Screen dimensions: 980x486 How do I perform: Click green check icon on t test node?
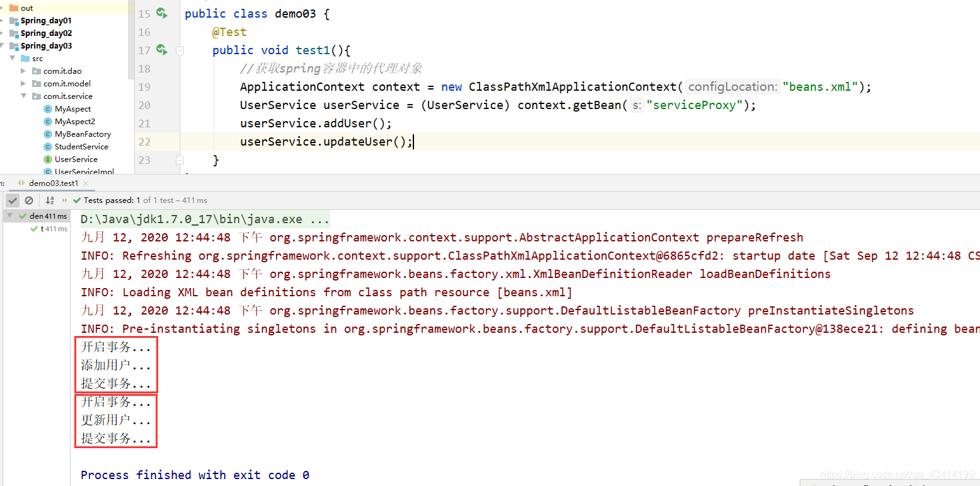[x=35, y=229]
